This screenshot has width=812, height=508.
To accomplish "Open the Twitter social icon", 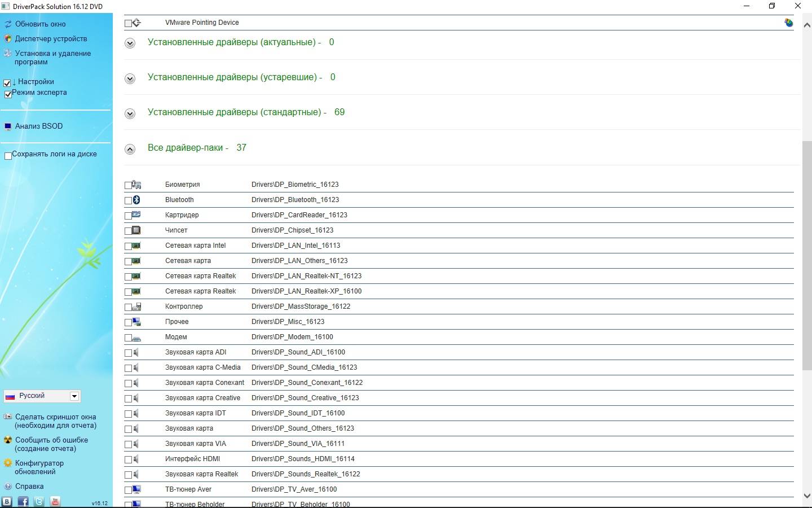I will [39, 501].
